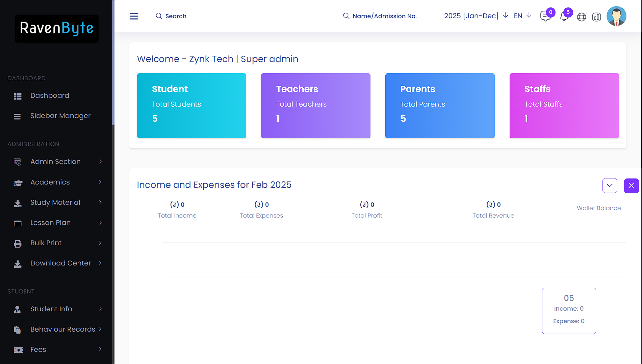Image resolution: width=642 pixels, height=364 pixels.
Task: Open the messages icon with zero count
Action: pyautogui.click(x=545, y=16)
